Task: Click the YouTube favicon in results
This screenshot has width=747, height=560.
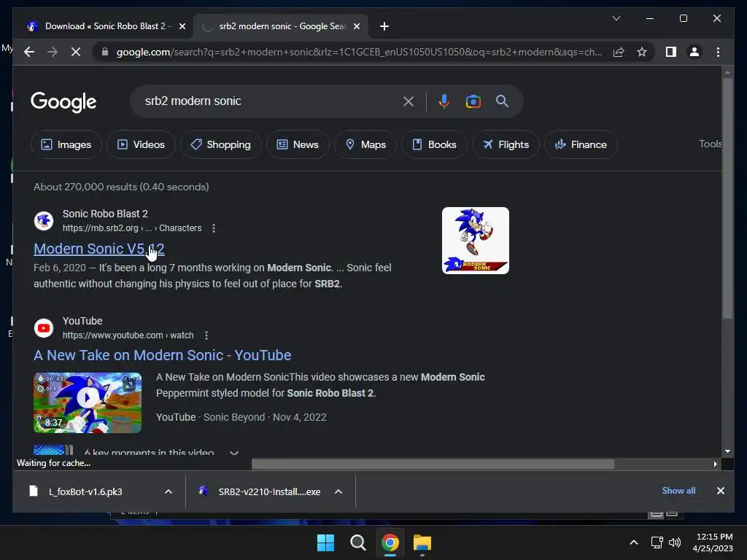Action: point(44,327)
